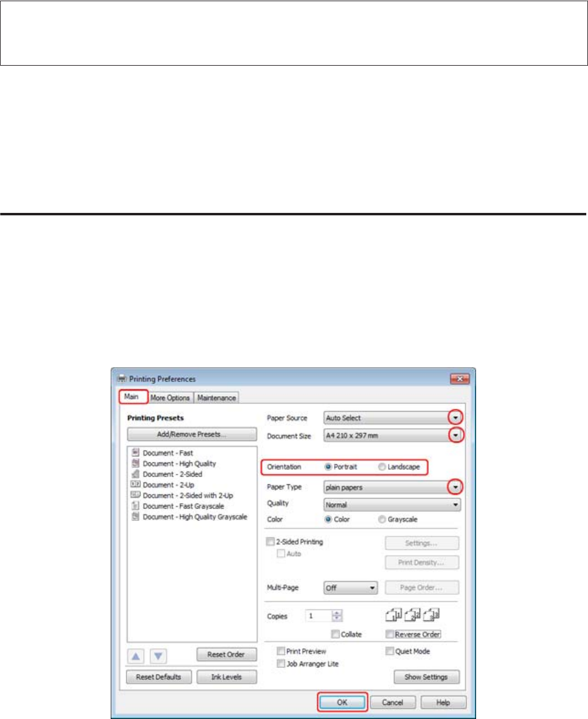Select the Document - Fast preset icon

(x=135, y=453)
